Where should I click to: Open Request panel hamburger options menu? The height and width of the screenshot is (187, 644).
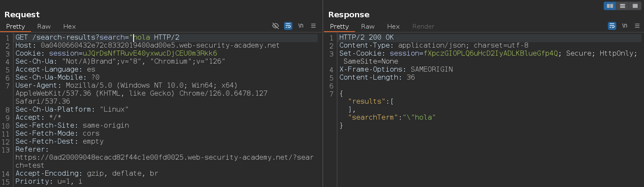pos(313,26)
